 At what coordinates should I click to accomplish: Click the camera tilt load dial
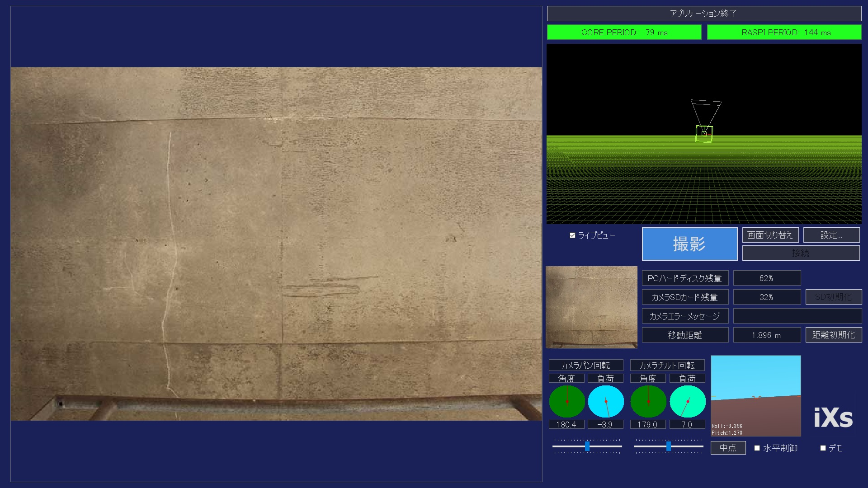coord(687,401)
